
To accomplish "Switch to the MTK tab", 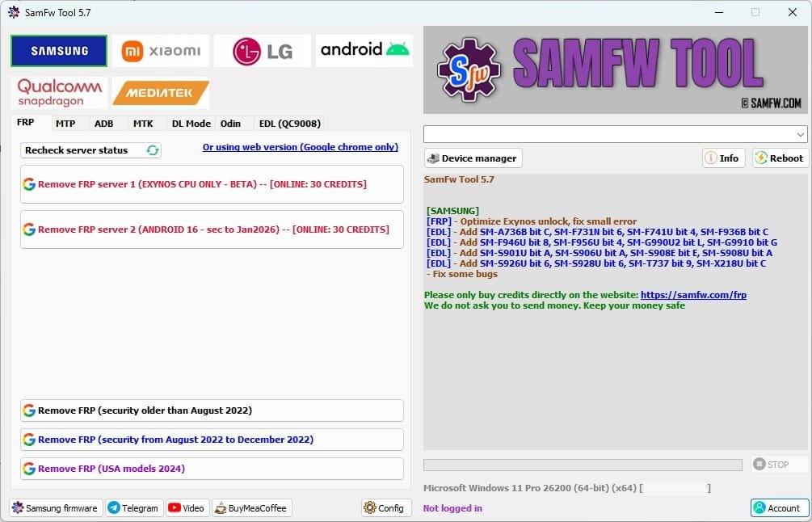I will (143, 124).
